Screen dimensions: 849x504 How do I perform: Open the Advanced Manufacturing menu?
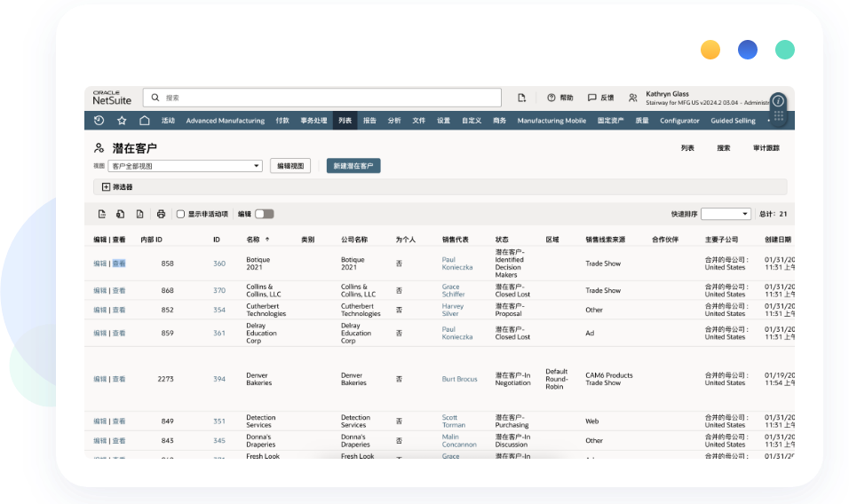click(x=225, y=121)
